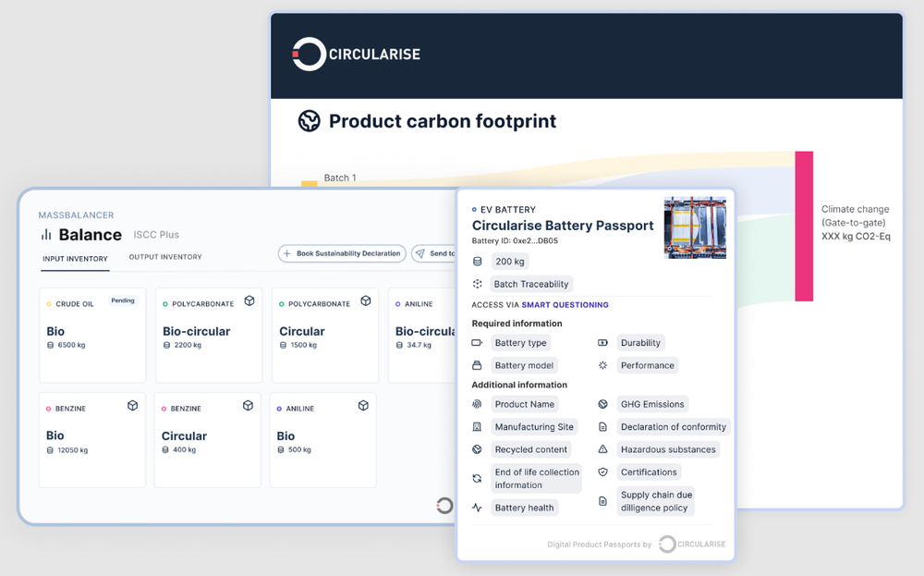
Task: Click the cube icon on Benzine Bio card
Action: tap(132, 405)
